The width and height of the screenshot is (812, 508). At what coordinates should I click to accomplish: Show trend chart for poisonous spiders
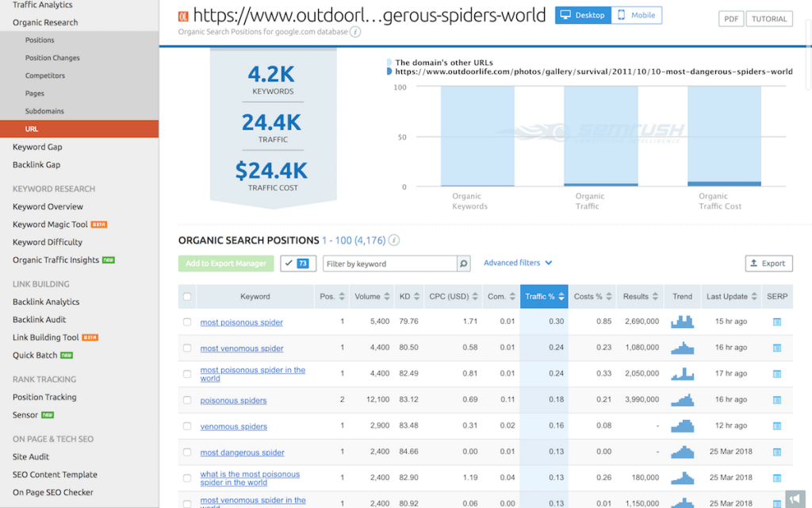(682, 400)
